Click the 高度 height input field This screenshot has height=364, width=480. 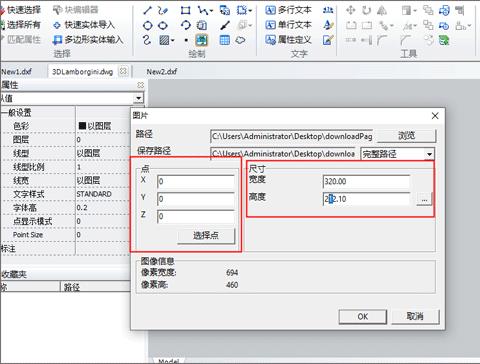tap(366, 199)
